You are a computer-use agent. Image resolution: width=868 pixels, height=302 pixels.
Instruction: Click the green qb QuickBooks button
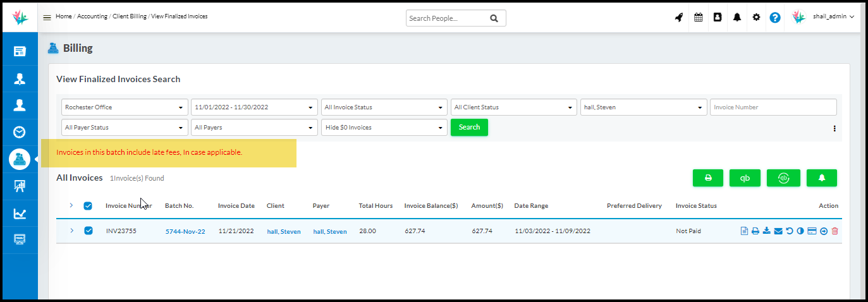coord(745,178)
